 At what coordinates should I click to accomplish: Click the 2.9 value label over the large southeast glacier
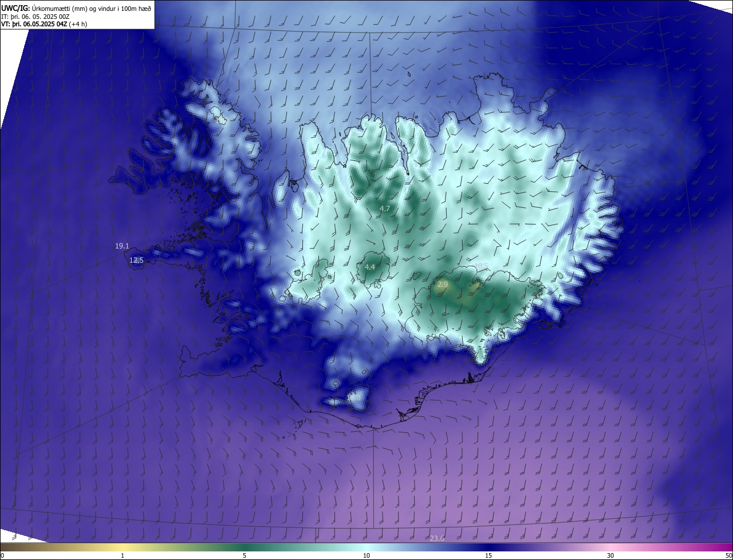(443, 284)
